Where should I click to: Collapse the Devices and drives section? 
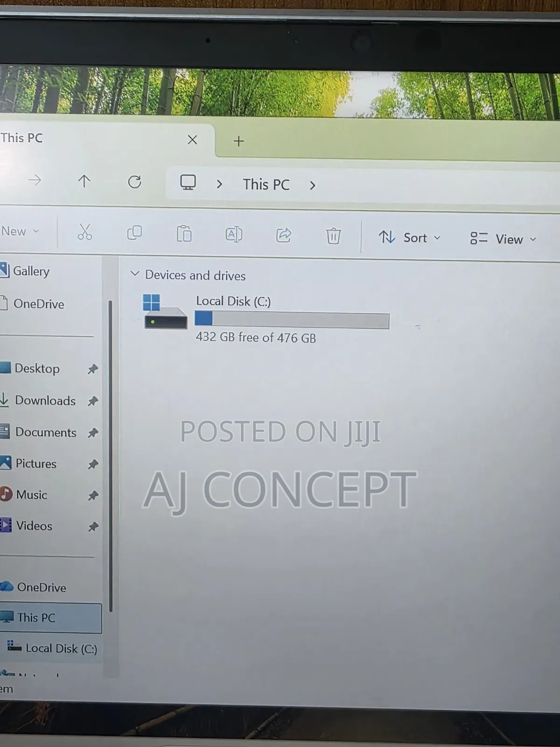134,274
